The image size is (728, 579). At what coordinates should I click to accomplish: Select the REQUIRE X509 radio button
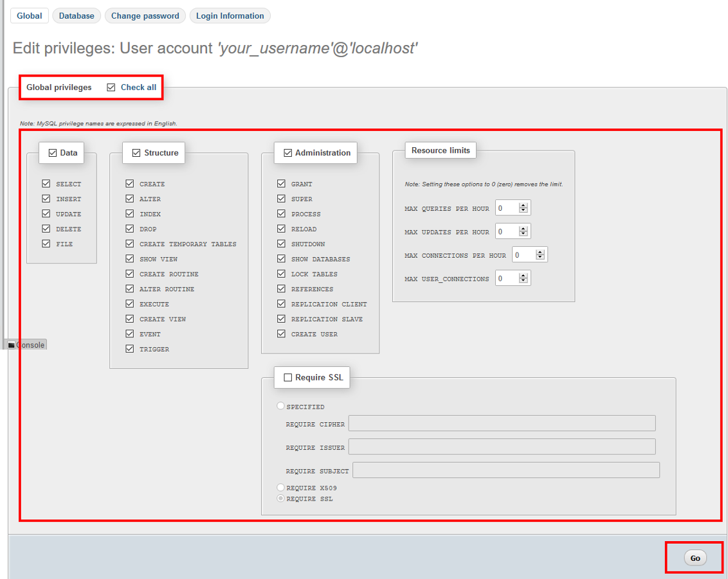[x=280, y=488]
